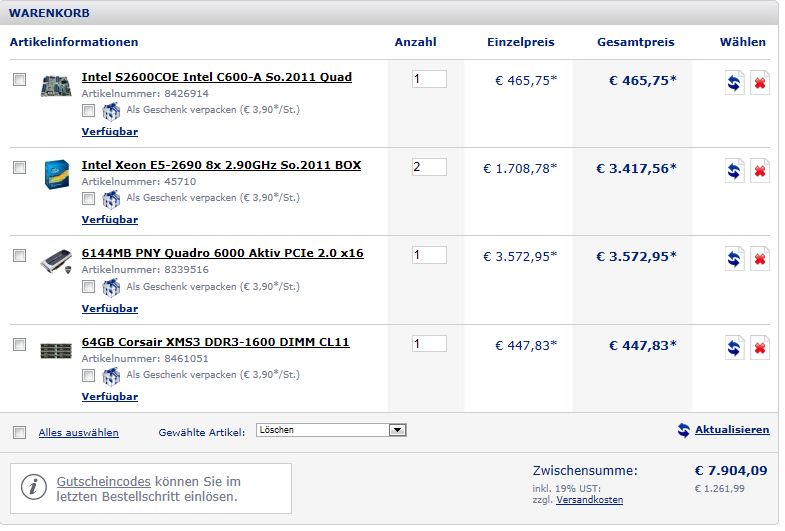The width and height of the screenshot is (785, 531).
Task: Click gift box icon under Corsair XMS3
Action: coord(111,376)
